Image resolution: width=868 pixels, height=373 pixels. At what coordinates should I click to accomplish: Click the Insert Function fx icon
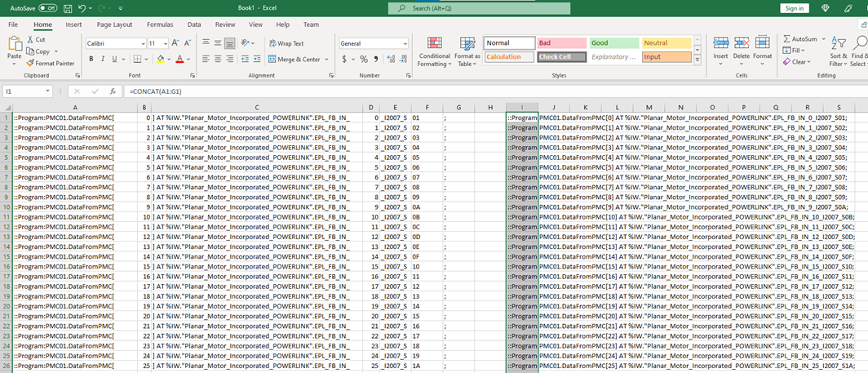point(113,91)
